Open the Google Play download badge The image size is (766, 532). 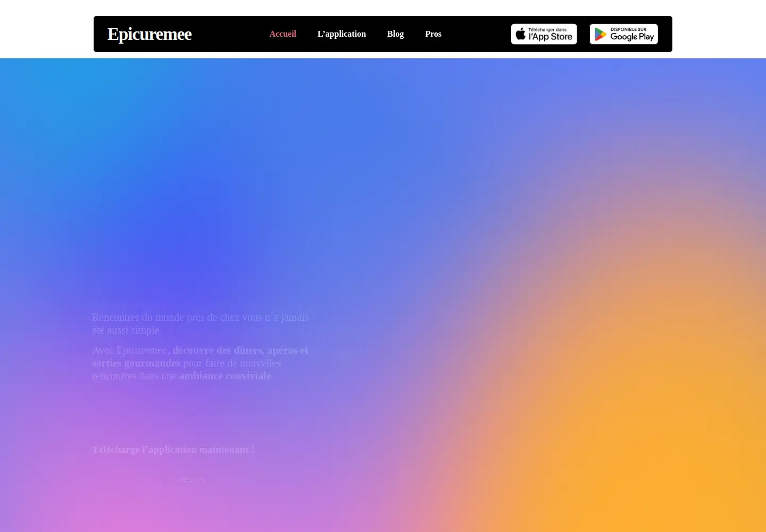click(623, 34)
